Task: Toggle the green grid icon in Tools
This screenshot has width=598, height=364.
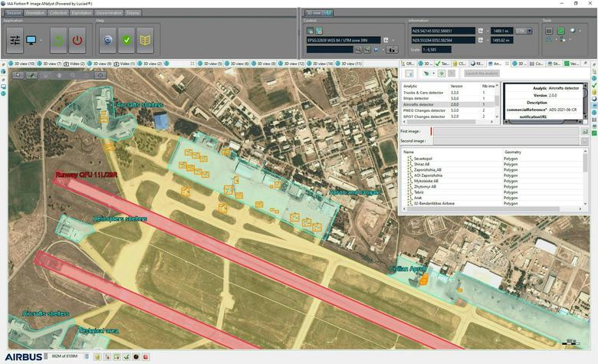Action: click(x=560, y=31)
